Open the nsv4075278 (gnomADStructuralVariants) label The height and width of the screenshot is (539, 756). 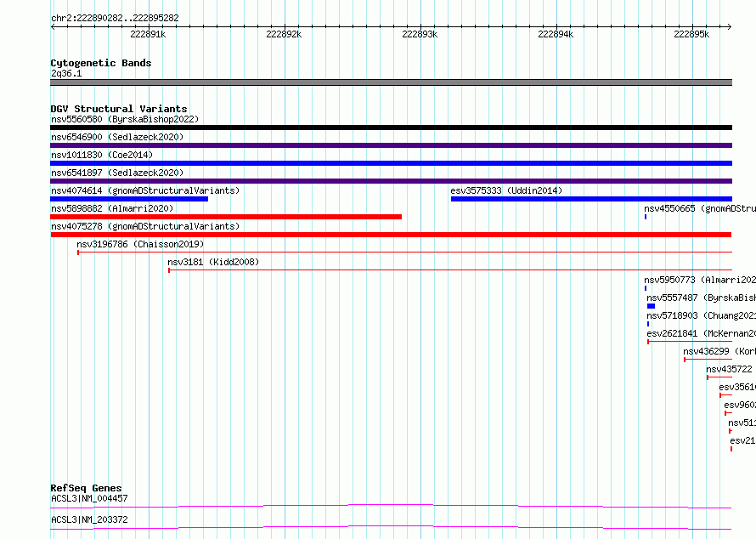145,226
